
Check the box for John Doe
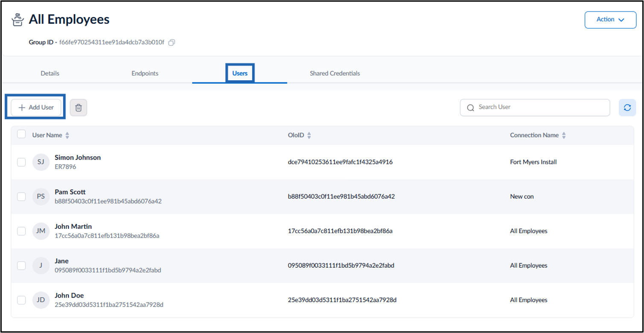point(21,300)
